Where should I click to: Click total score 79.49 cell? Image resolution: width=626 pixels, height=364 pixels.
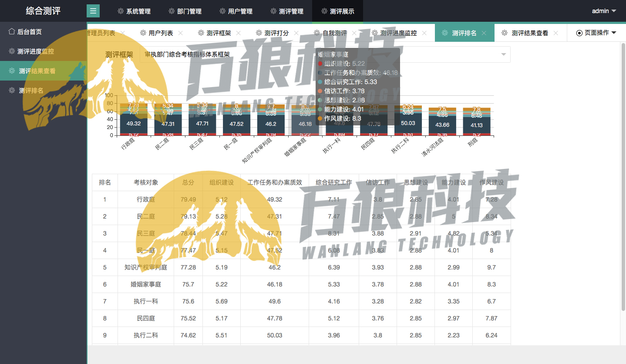188,199
